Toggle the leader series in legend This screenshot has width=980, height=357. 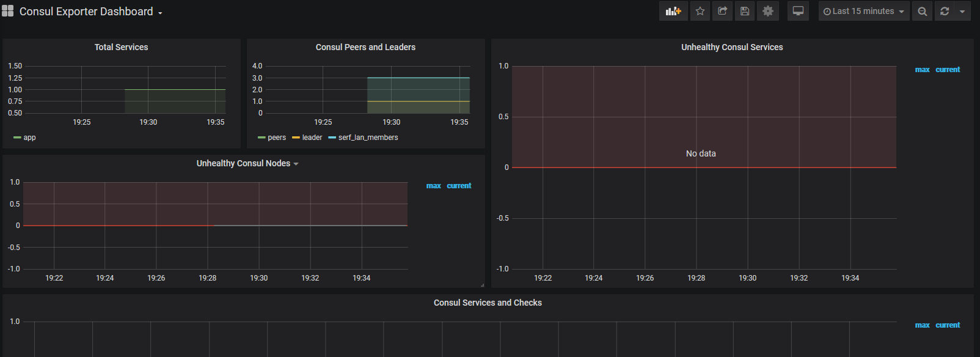coord(312,138)
